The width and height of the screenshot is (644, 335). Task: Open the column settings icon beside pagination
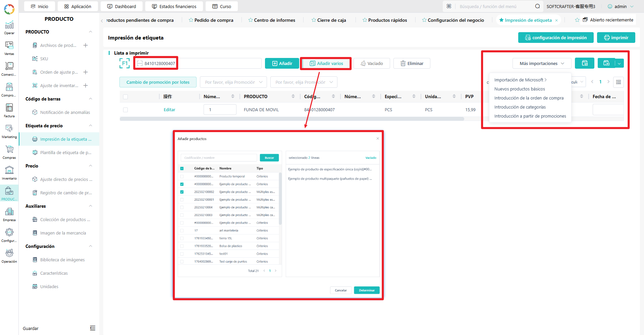tap(619, 82)
